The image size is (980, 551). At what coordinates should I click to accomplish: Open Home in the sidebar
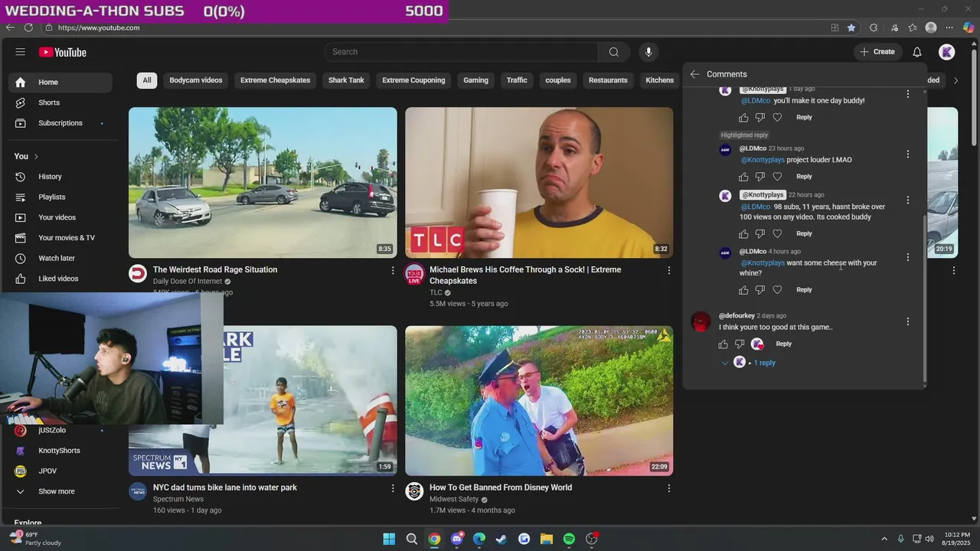pos(60,82)
